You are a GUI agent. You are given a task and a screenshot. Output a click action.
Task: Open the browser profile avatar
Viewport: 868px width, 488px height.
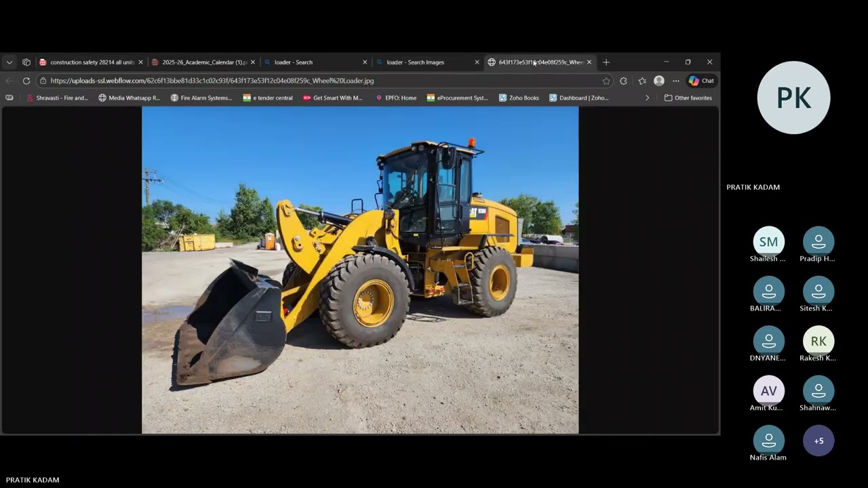[659, 81]
